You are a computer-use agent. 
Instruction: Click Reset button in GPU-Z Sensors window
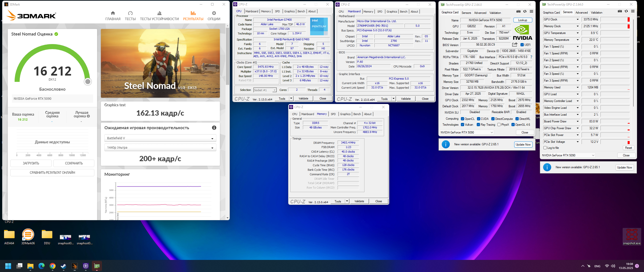pyautogui.click(x=628, y=148)
